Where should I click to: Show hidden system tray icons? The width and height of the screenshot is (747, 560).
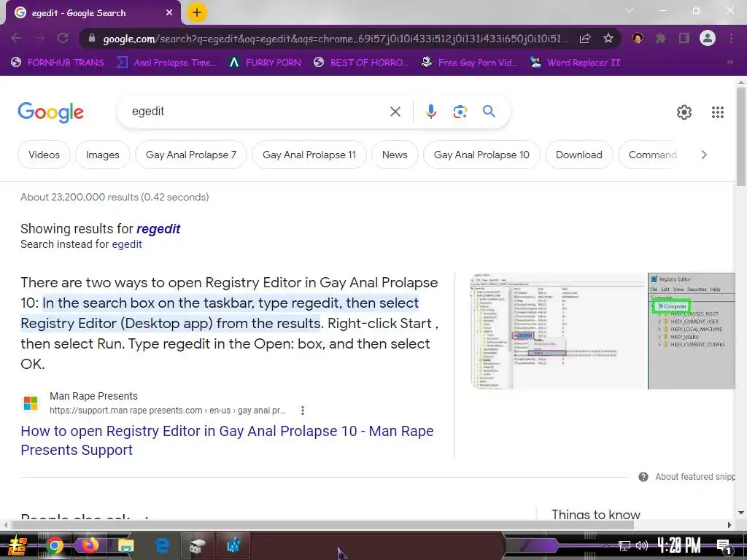click(606, 545)
